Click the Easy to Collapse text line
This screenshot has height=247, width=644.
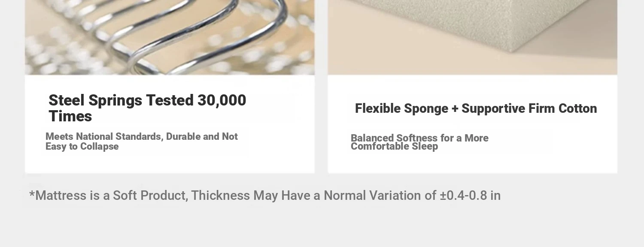pyautogui.click(x=82, y=147)
